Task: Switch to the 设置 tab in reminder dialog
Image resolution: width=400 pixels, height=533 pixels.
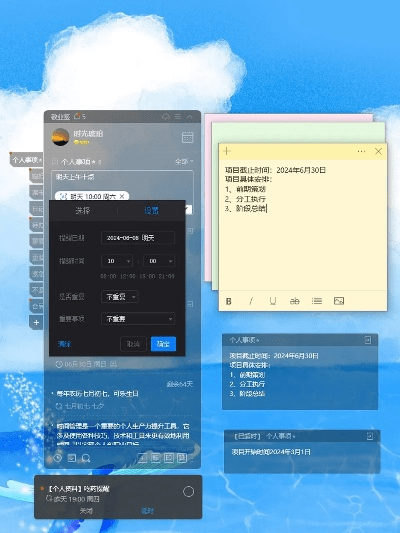Action: [x=151, y=211]
